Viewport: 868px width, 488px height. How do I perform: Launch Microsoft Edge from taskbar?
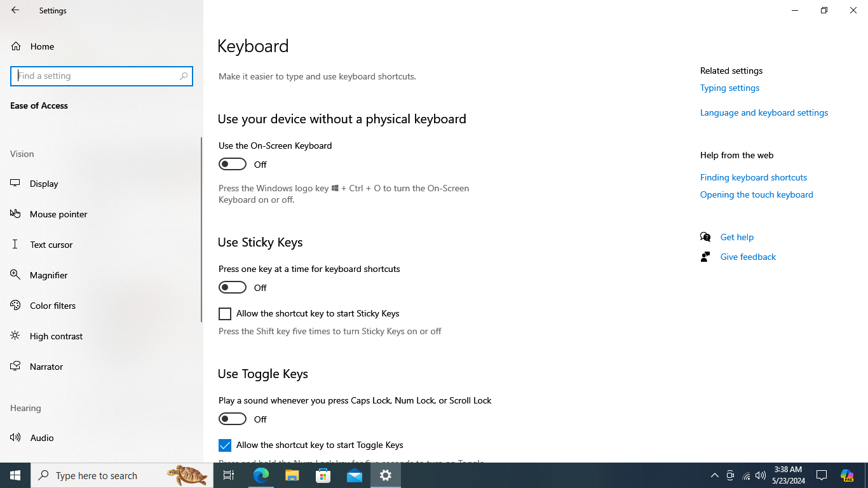pos(261,475)
